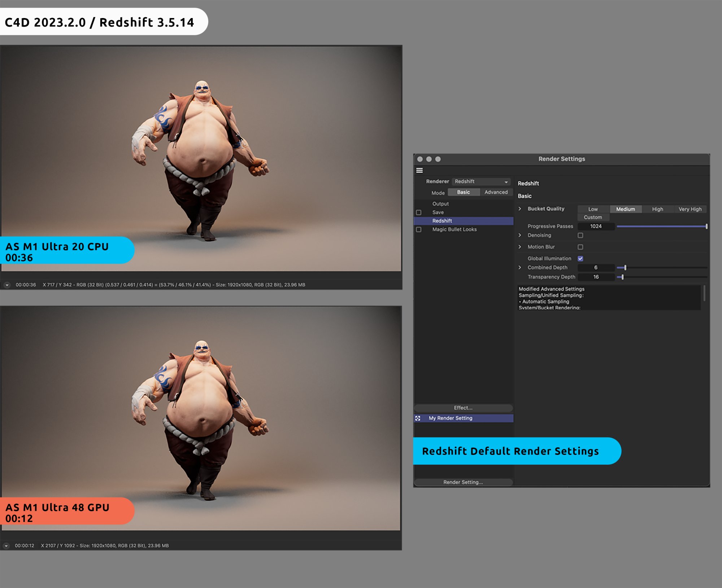Click the My Render Setting target icon

click(x=418, y=418)
